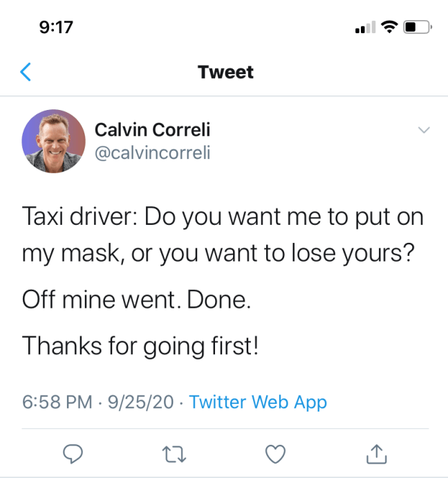448x478 pixels.
Task: Like the tweet with the heart icon
Action: tap(276, 453)
